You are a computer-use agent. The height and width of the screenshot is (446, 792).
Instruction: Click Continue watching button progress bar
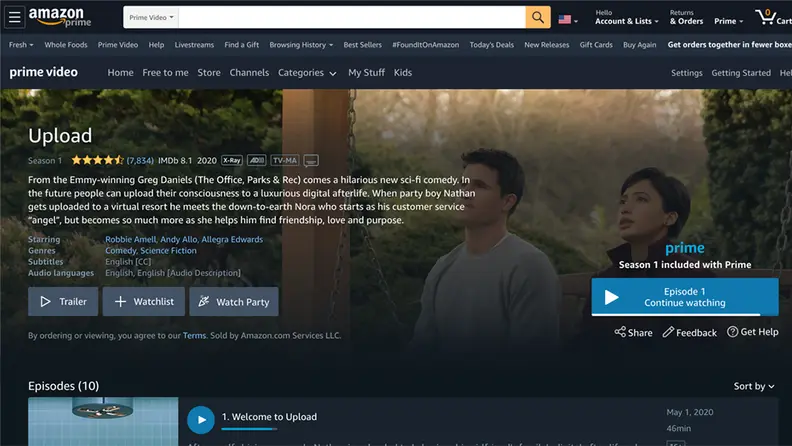685,315
